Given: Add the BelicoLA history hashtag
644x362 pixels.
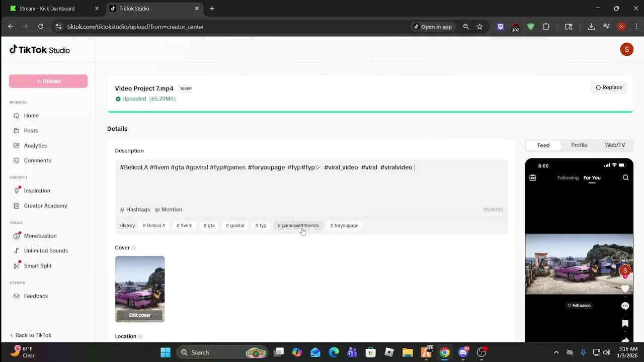Looking at the screenshot, I should (x=154, y=226).
